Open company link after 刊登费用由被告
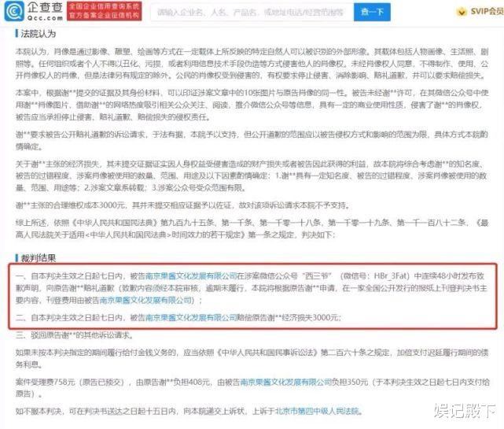 tap(145, 300)
